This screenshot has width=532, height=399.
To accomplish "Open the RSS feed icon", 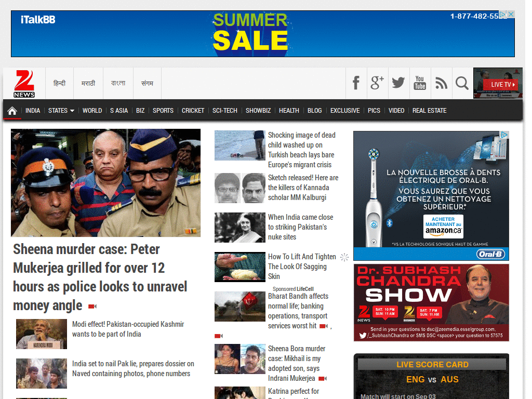I will [x=441, y=83].
